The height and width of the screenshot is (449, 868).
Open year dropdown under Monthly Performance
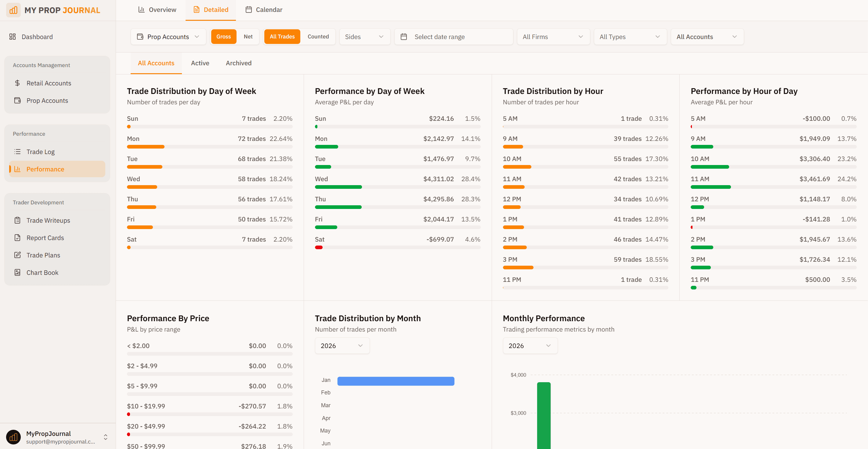coord(530,346)
